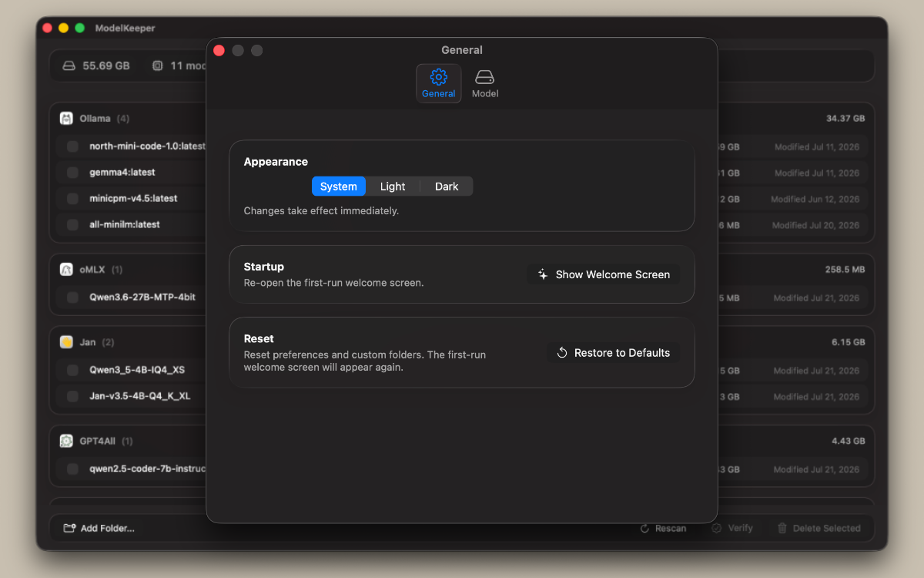924x578 pixels.
Task: Click the trash icon next to Delete Selected
Action: point(782,529)
